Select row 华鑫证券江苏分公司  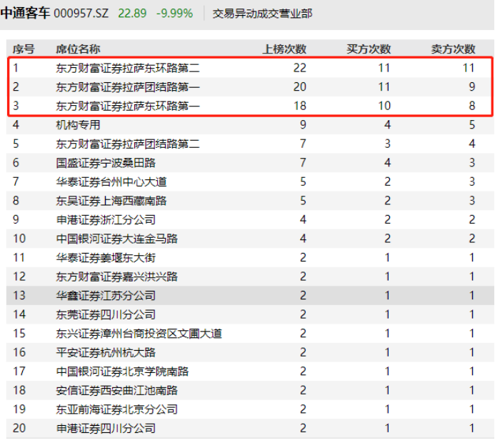(250, 296)
